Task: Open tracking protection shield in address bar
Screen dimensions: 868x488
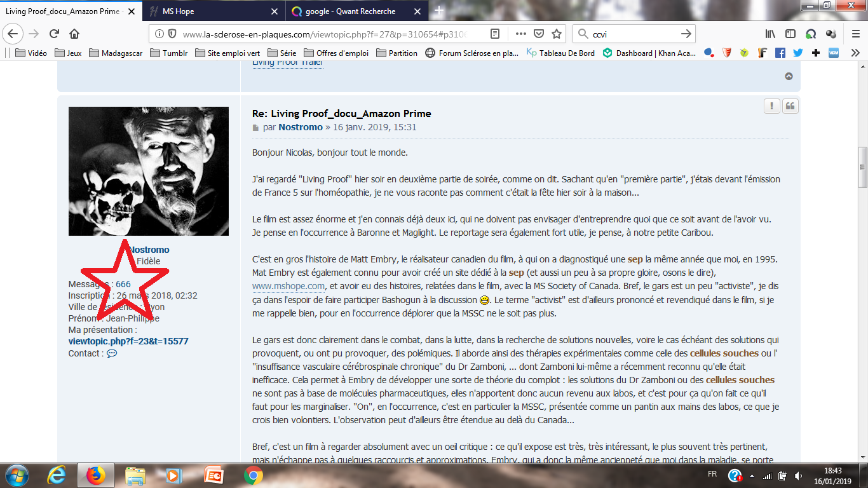Action: click(x=172, y=34)
